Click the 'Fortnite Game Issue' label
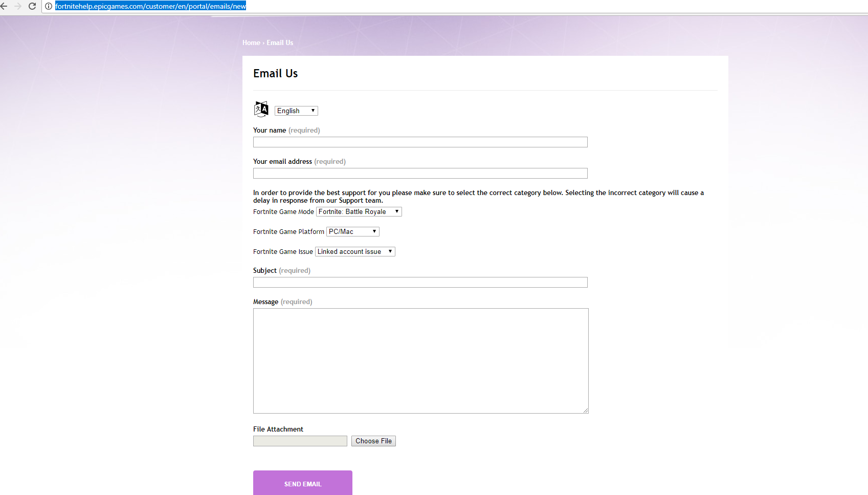The image size is (868, 495). (x=283, y=251)
